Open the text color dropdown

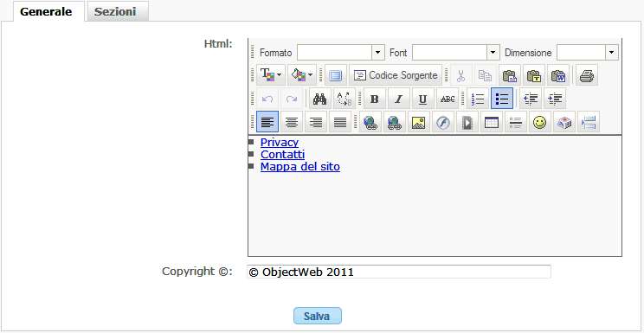pos(271,75)
